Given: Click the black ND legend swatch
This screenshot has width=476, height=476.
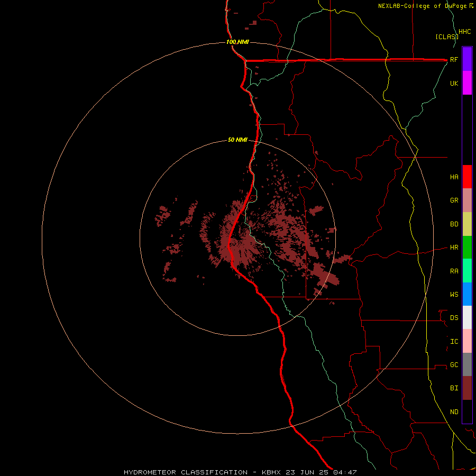Looking at the screenshot, I should (467, 411).
